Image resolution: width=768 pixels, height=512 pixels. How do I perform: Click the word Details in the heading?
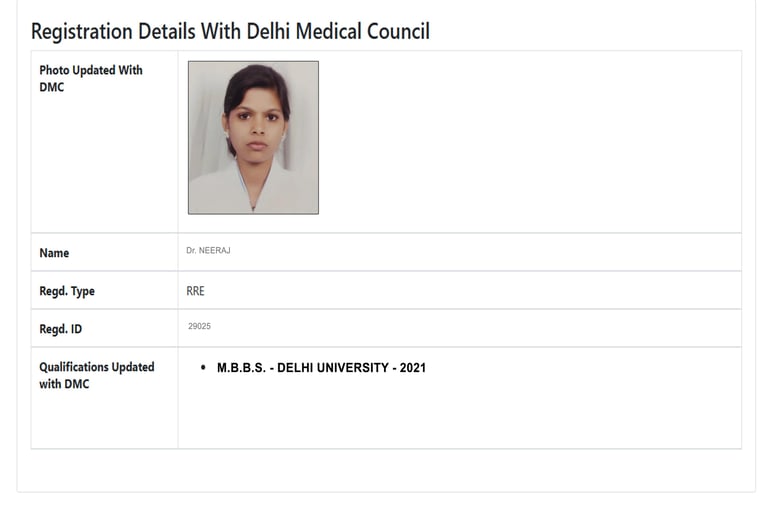click(167, 31)
